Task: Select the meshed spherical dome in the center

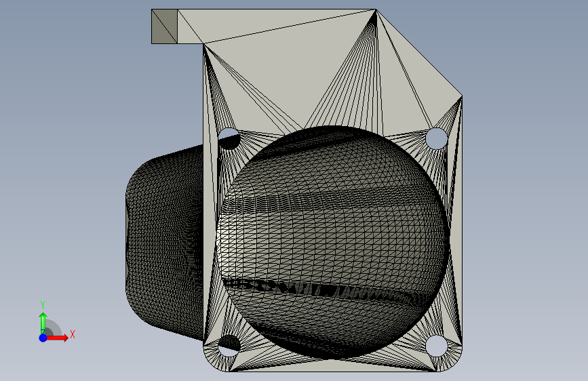Action: click(x=332, y=242)
